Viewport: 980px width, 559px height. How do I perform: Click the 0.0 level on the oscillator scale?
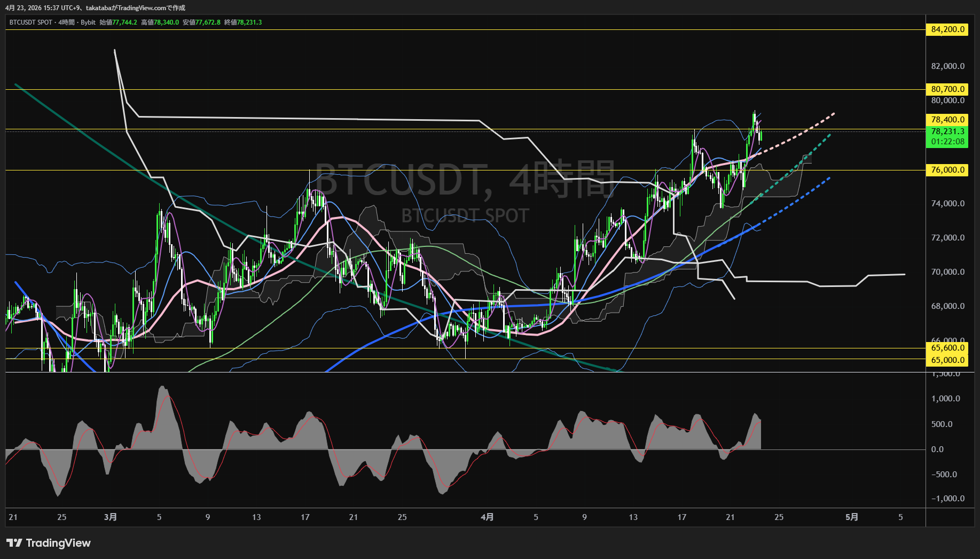[x=937, y=449]
